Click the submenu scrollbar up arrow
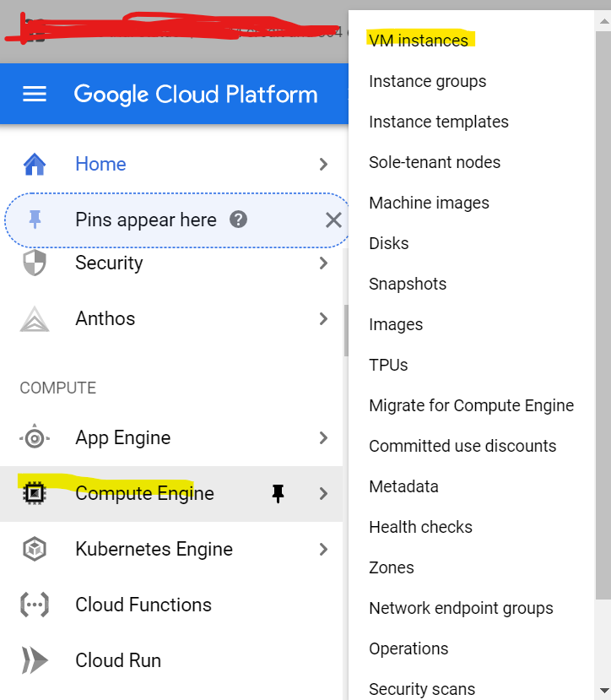 pyautogui.click(x=603, y=20)
